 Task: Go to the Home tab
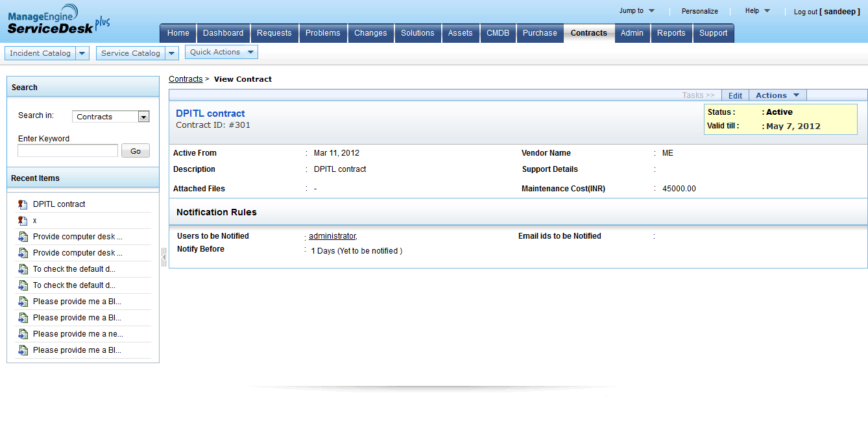[178, 33]
